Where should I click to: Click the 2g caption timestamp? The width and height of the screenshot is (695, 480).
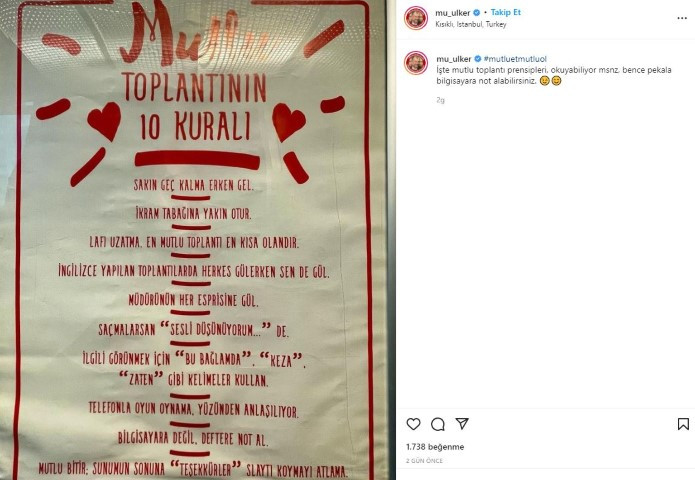(x=440, y=100)
